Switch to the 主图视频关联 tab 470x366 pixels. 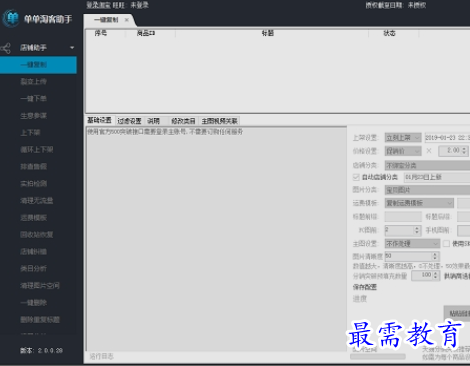pos(219,121)
